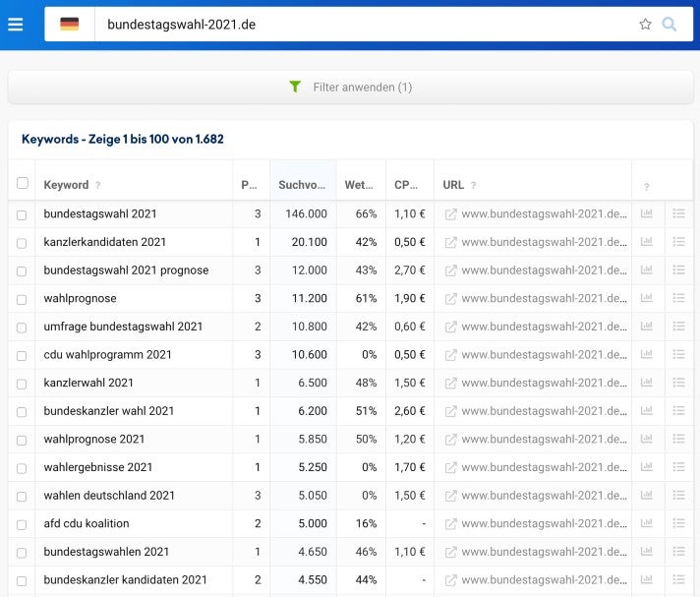
Task: Toggle the select-all checkbox in table header
Action: pyautogui.click(x=23, y=183)
